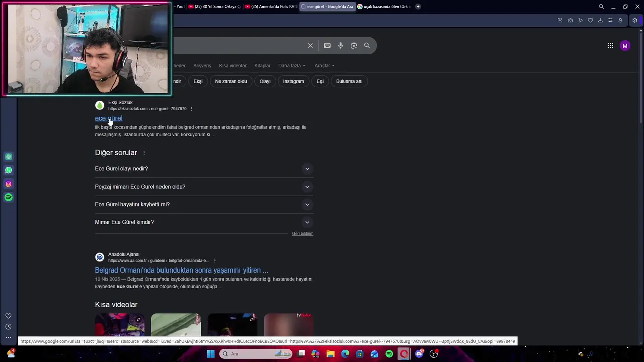
Task: Open the browser profile icon
Action: point(620,20)
